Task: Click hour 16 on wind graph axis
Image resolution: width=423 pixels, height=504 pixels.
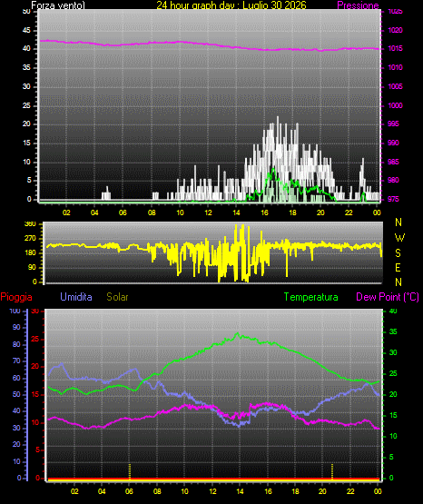Action: [264, 212]
